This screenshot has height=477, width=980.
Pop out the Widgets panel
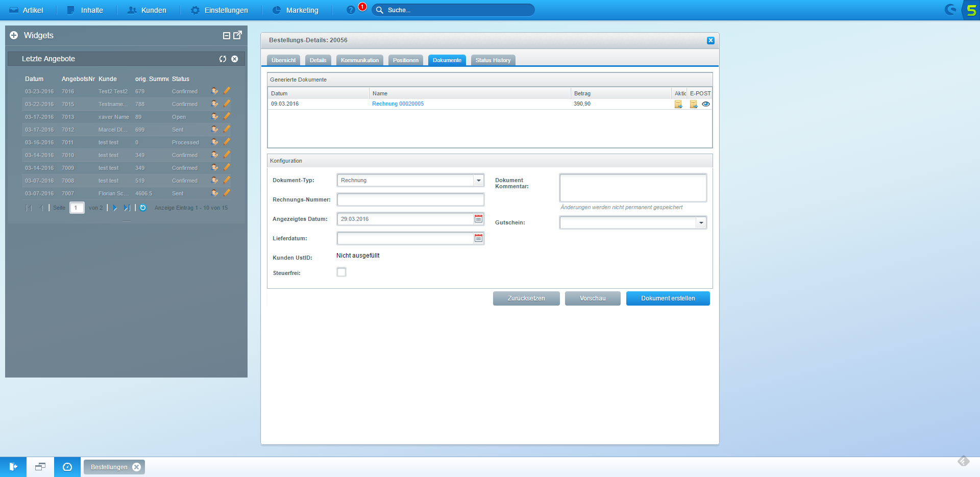(x=238, y=35)
